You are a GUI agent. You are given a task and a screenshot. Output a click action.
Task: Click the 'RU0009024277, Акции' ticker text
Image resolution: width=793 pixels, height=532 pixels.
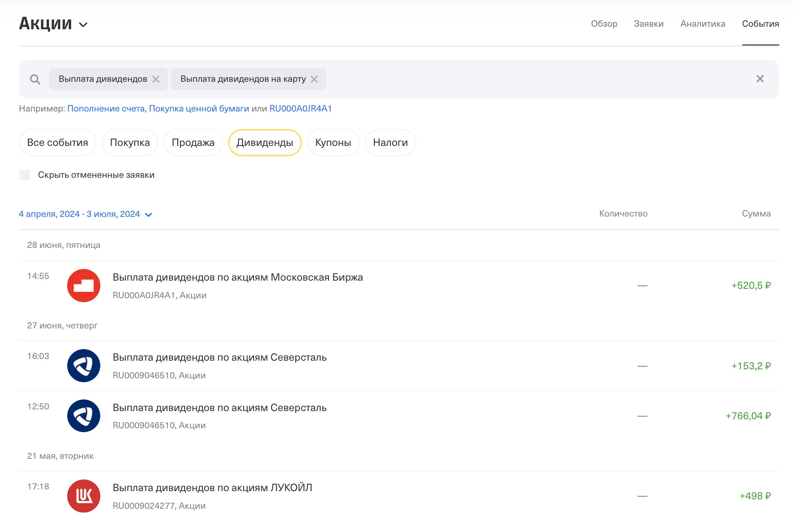click(159, 506)
